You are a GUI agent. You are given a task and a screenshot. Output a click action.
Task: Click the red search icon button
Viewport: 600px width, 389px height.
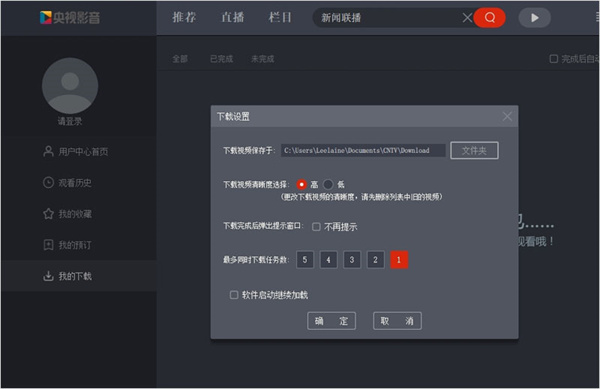tap(489, 18)
